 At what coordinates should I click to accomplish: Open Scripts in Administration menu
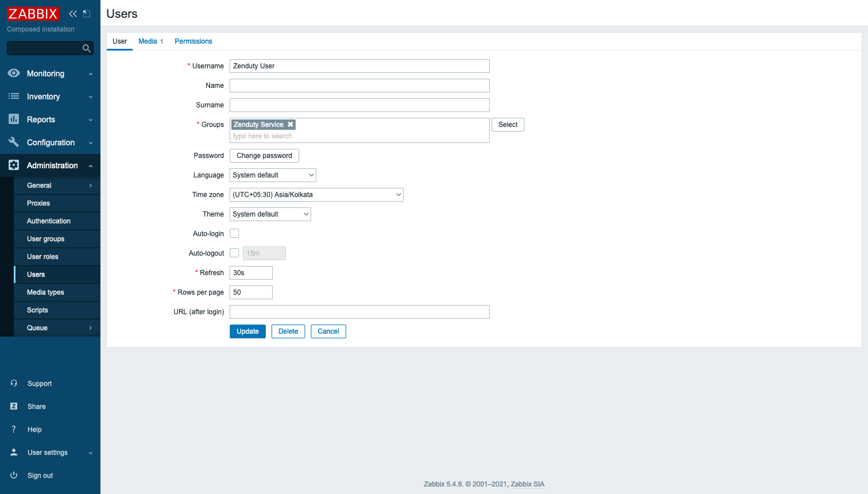(x=57, y=310)
